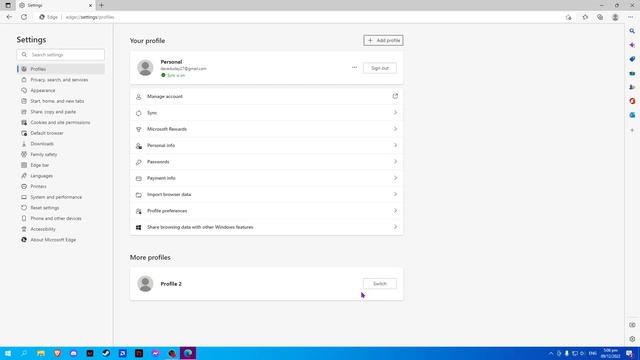Add this page to favorites
The height and width of the screenshot is (360, 640).
pyautogui.click(x=568, y=17)
